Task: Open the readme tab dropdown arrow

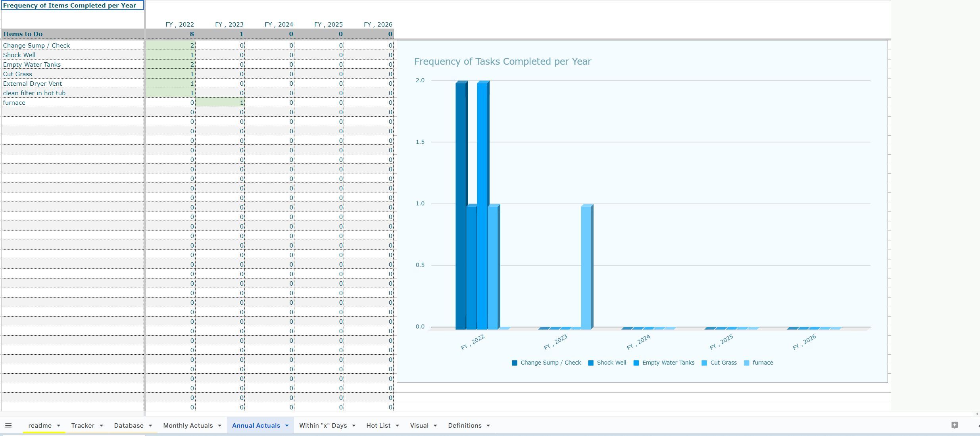Action: click(58, 426)
